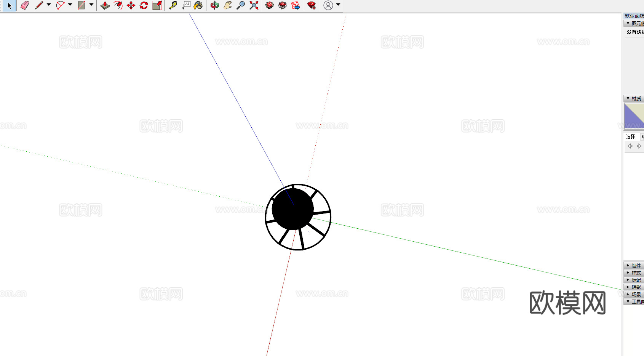The height and width of the screenshot is (356, 644).
Task: Open the account dropdown arrow
Action: pos(338,5)
